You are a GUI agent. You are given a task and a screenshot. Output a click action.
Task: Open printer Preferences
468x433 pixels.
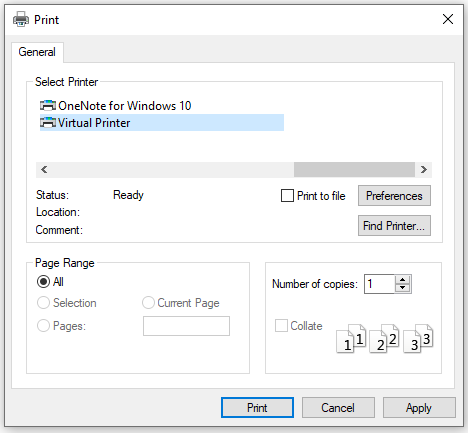394,196
